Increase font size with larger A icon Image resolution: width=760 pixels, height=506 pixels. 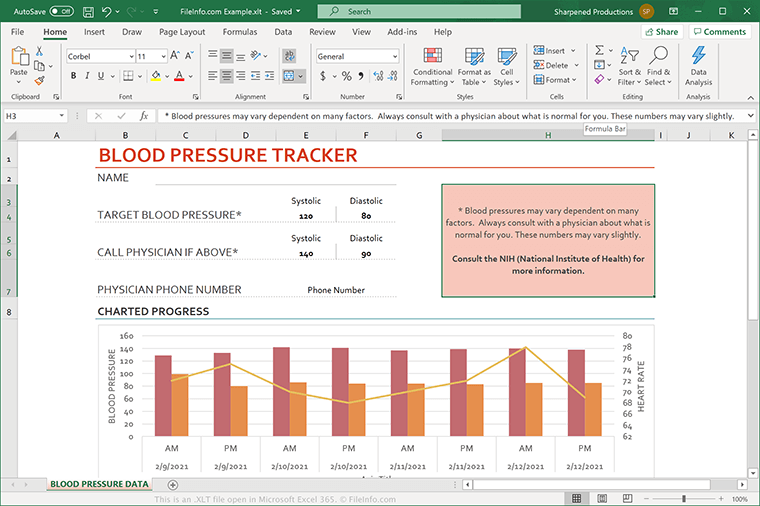175,56
